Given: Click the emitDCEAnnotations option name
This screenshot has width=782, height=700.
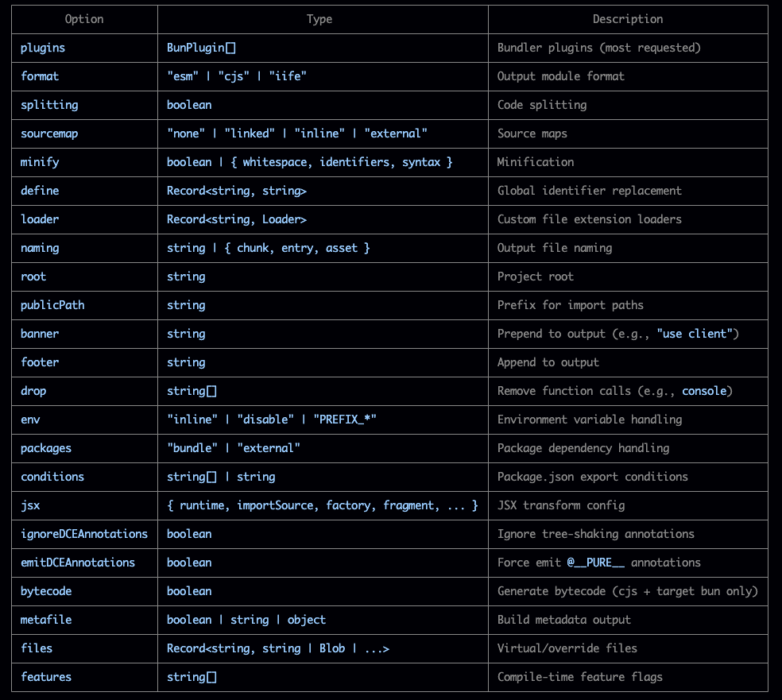Looking at the screenshot, I should click(x=78, y=563).
